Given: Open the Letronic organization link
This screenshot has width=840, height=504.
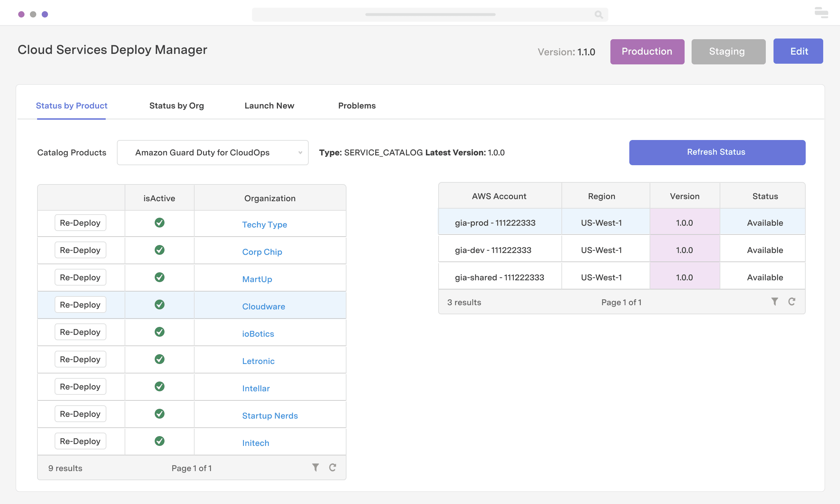Looking at the screenshot, I should (258, 361).
